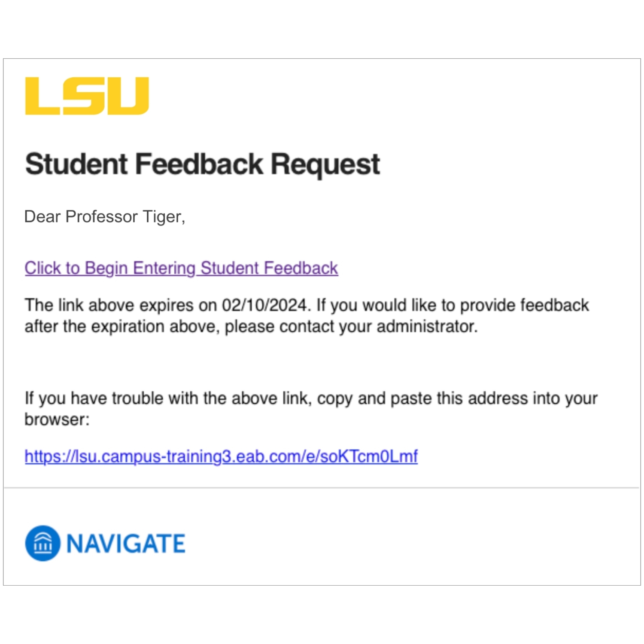The width and height of the screenshot is (644, 644).
Task: Click the word administrator in the message
Action: pos(427,327)
